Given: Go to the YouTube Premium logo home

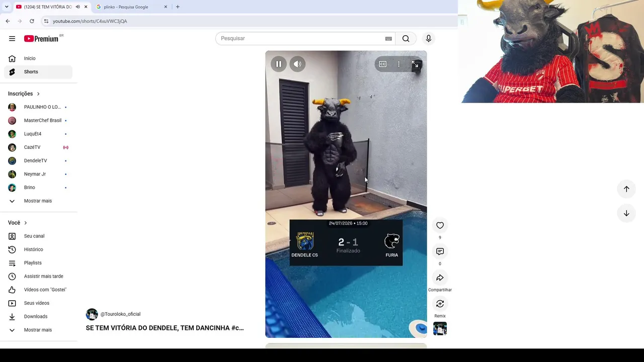Looking at the screenshot, I should click(x=41, y=39).
